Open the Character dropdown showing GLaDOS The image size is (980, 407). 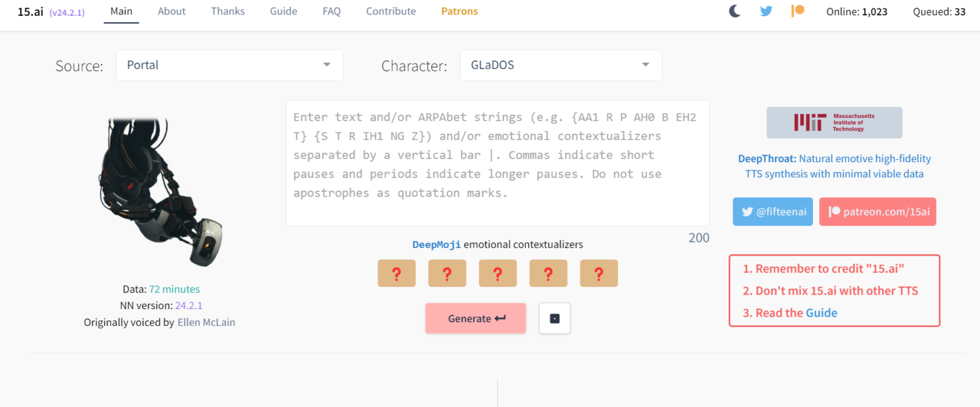[x=560, y=65]
